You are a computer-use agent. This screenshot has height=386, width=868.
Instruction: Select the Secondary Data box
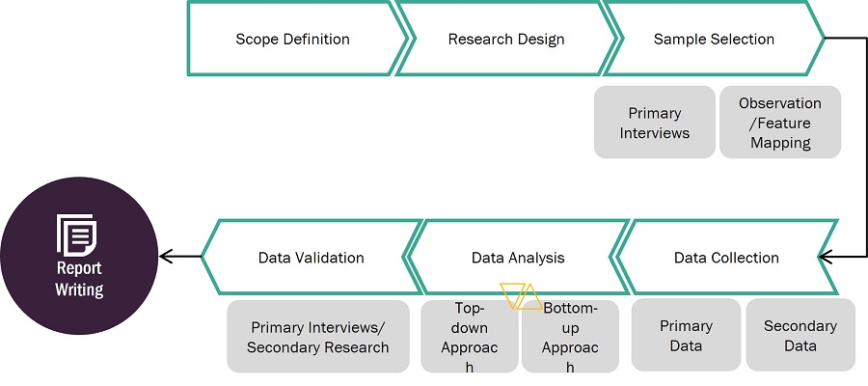tap(800, 336)
